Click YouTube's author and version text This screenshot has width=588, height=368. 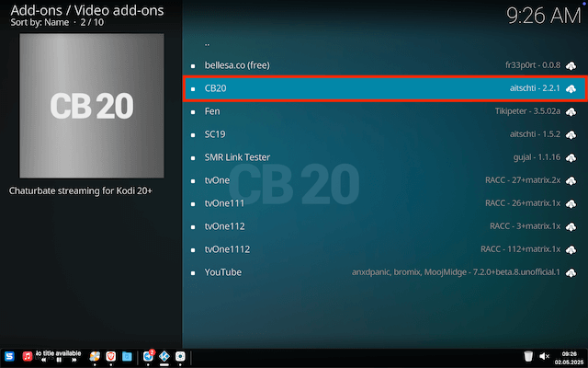pos(456,272)
